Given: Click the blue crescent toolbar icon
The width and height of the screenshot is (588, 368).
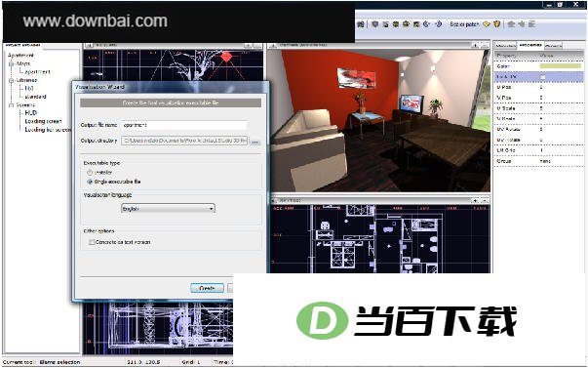Looking at the screenshot, I should coord(427,24).
